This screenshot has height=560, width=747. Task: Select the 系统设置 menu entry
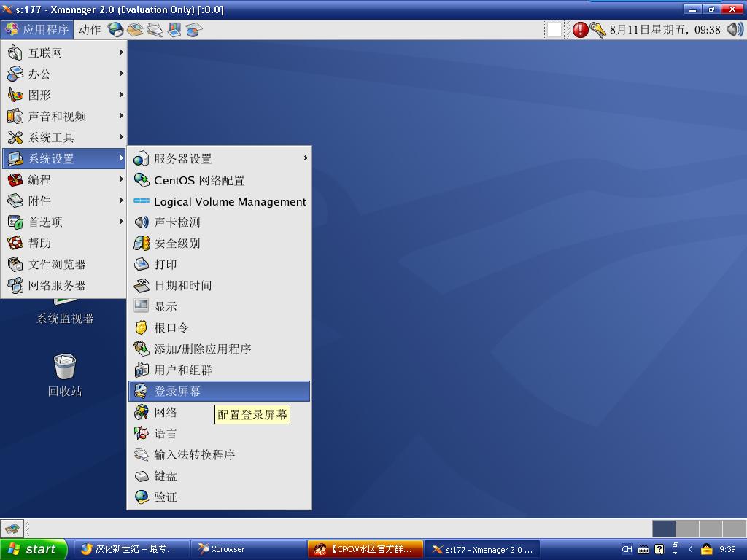(64, 158)
